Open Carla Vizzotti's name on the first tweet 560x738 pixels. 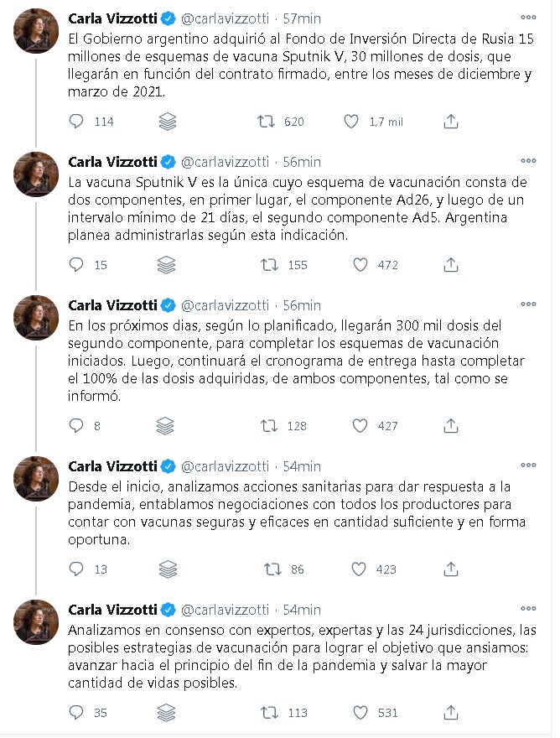(x=112, y=18)
